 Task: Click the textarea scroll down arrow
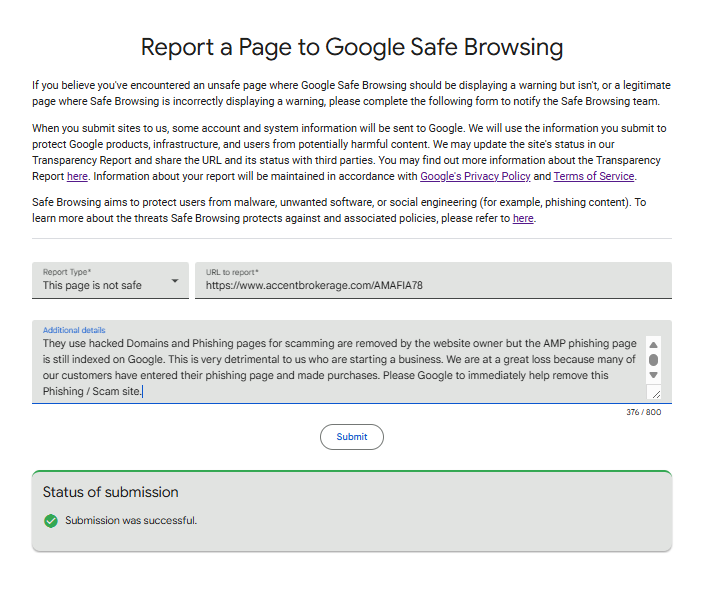click(x=653, y=375)
